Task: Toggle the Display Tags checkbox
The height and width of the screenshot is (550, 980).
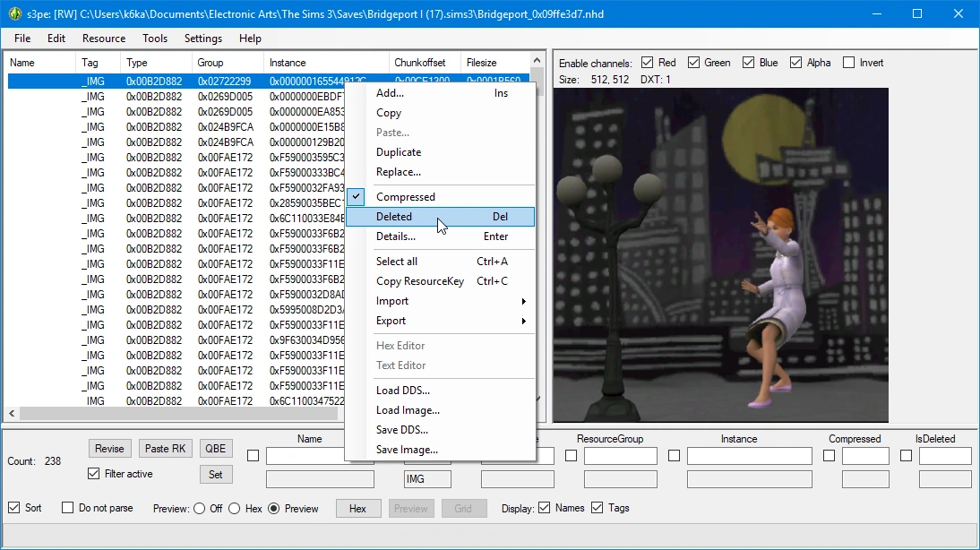Action: pos(597,508)
